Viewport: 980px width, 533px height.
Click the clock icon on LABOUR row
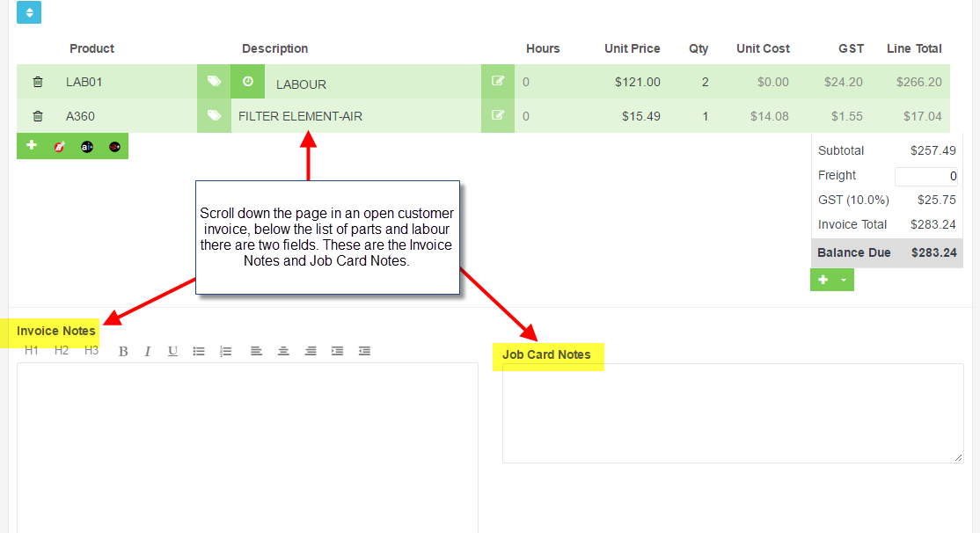point(247,81)
